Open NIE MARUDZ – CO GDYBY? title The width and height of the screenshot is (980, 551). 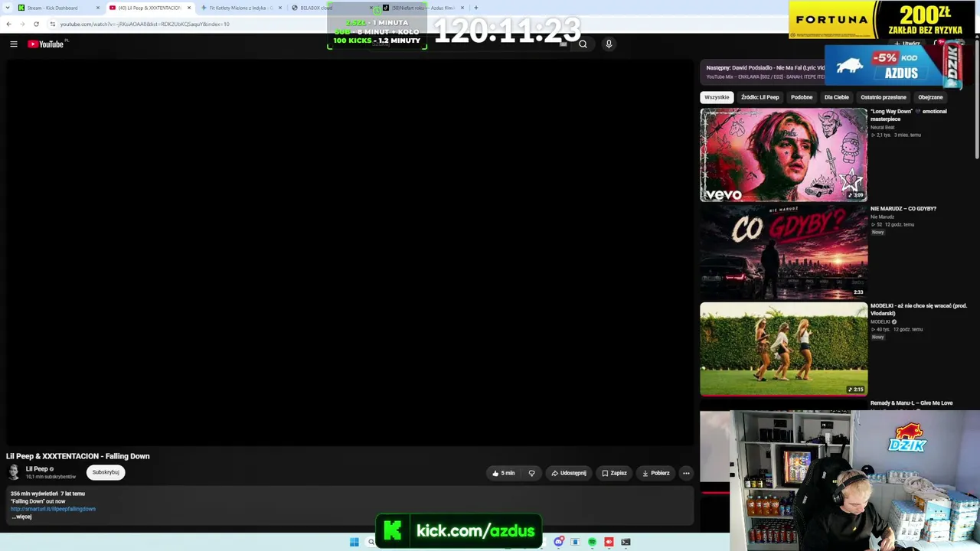(903, 208)
